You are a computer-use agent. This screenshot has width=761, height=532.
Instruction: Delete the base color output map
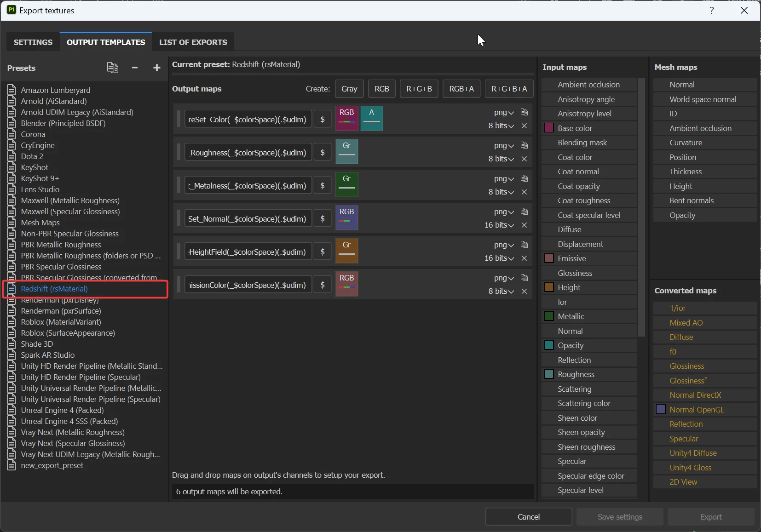pos(524,126)
